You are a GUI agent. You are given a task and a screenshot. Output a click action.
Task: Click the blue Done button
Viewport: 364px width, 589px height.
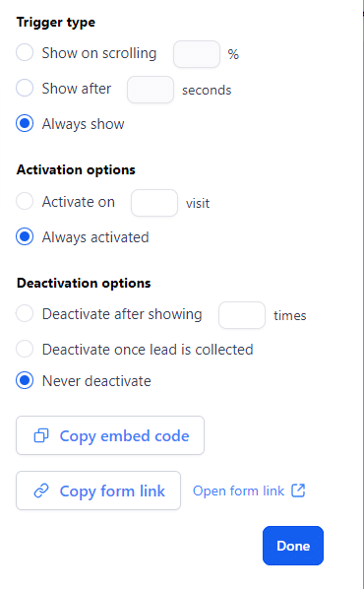(293, 546)
